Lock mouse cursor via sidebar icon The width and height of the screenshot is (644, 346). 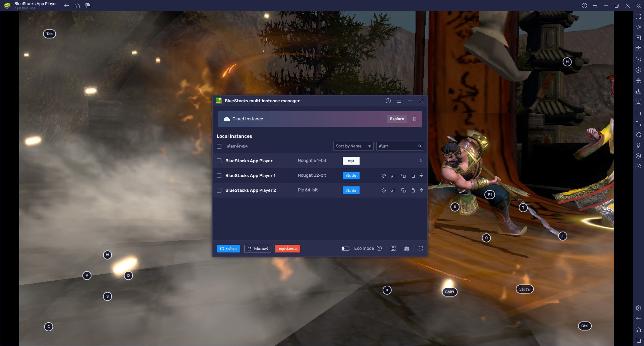click(638, 38)
